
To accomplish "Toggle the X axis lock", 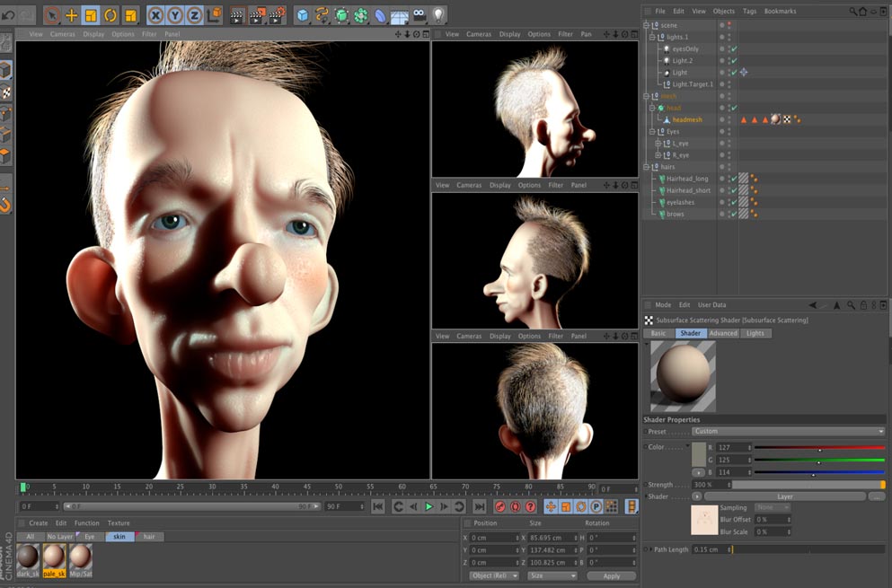I will click(x=155, y=15).
